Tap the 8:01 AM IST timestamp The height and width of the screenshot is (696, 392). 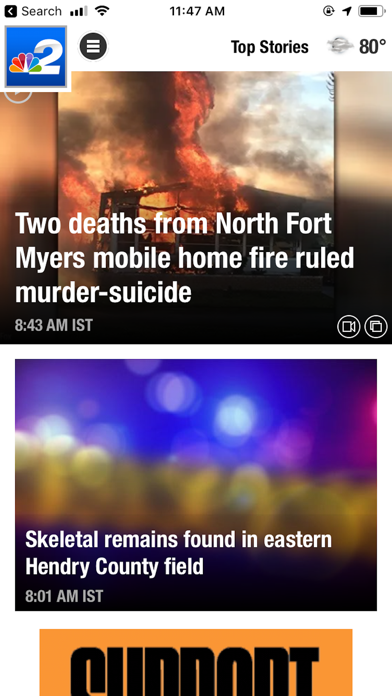pyautogui.click(x=64, y=596)
